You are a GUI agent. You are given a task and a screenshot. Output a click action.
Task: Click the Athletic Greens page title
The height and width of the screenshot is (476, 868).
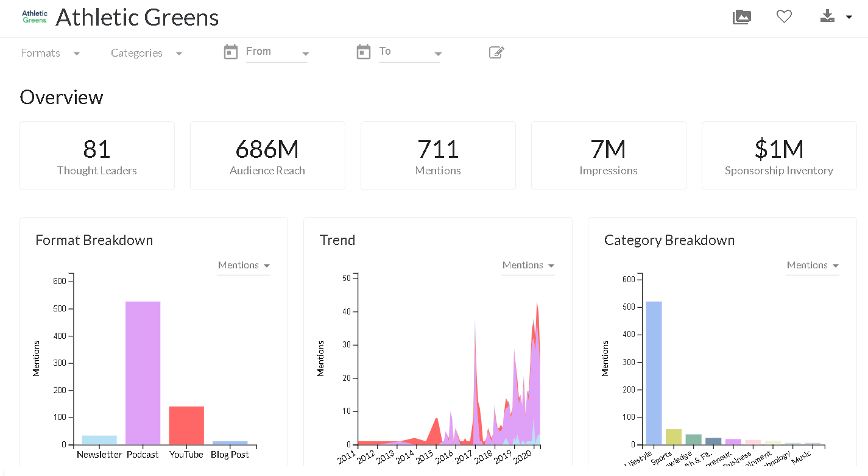tap(137, 17)
